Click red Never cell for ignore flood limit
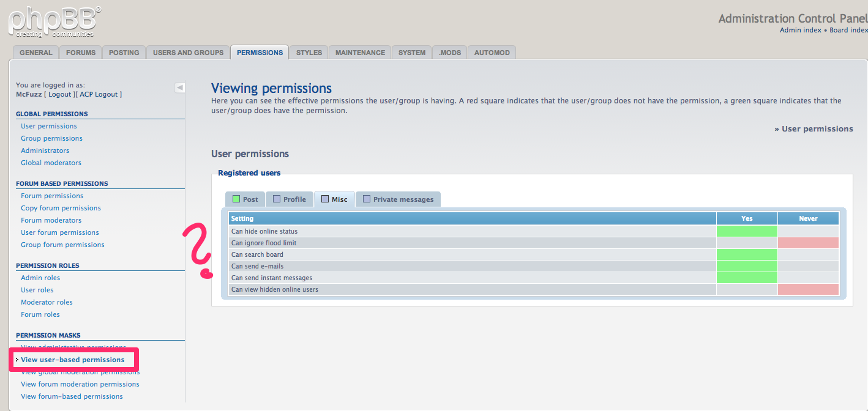This screenshot has width=868, height=411. pos(808,243)
